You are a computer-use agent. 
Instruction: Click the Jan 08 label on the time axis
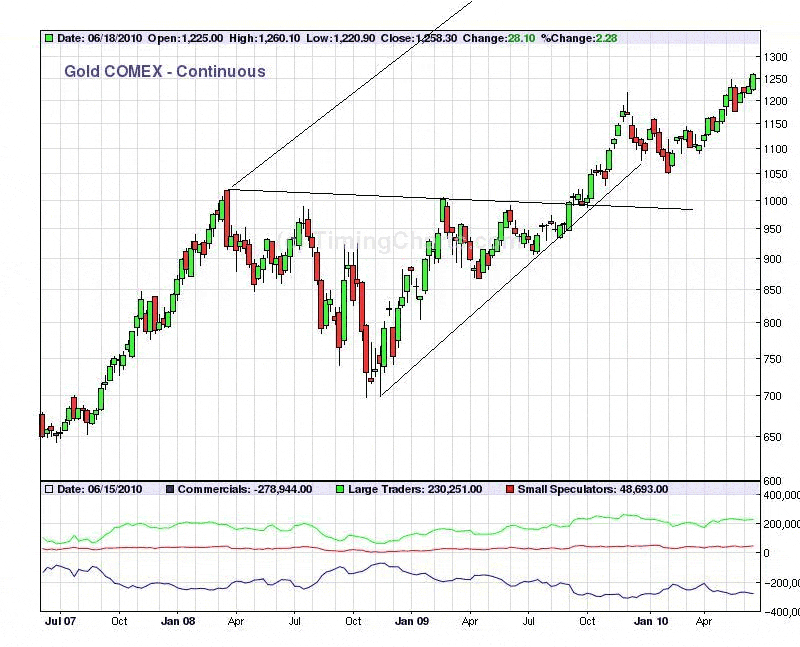[x=177, y=621]
